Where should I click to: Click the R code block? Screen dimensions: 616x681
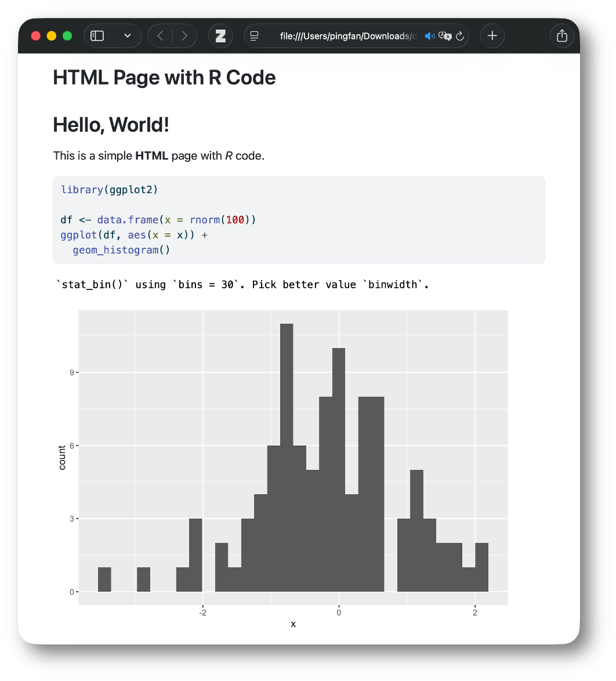pos(299,220)
